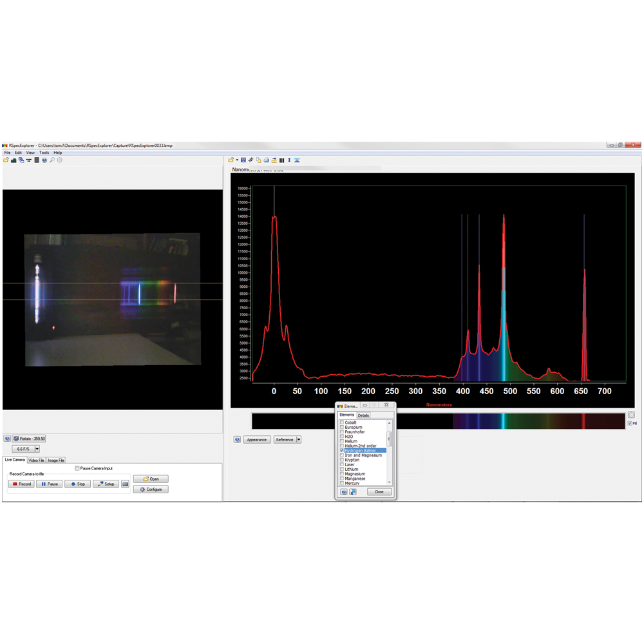Enable the Helium element overlay

point(342,440)
